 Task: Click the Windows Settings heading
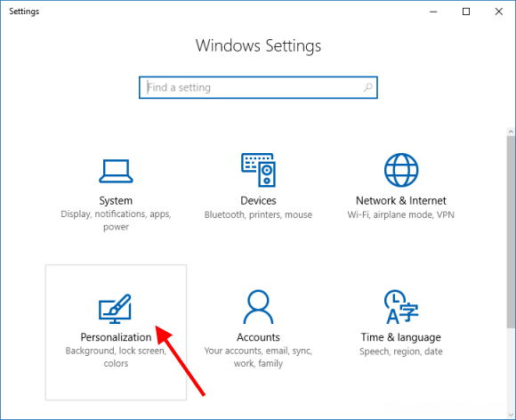point(258,45)
